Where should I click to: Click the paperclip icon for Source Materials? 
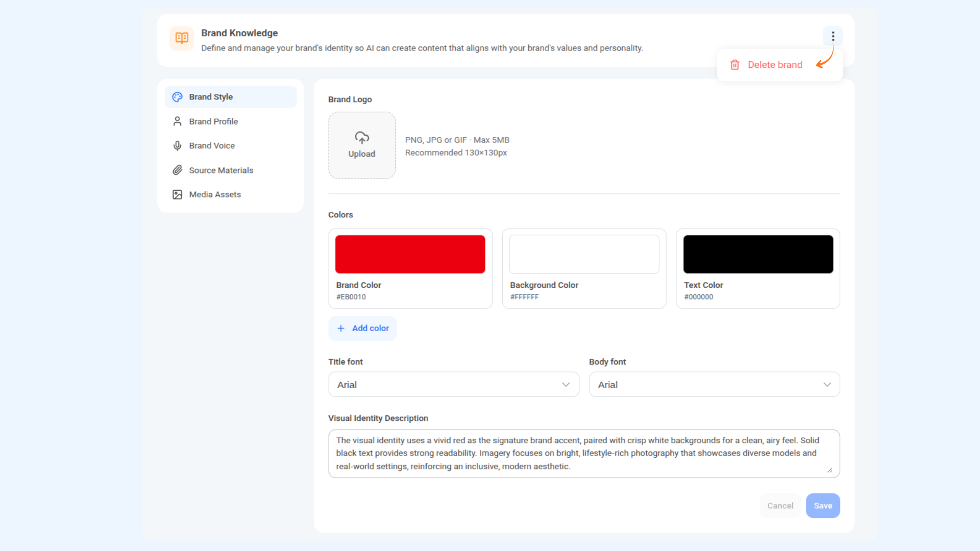click(177, 170)
